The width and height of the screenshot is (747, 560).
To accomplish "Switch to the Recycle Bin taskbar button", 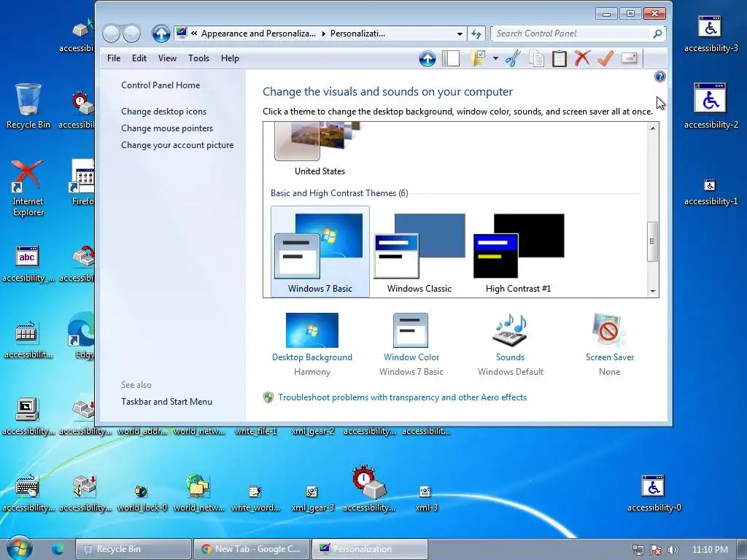I will point(133,549).
